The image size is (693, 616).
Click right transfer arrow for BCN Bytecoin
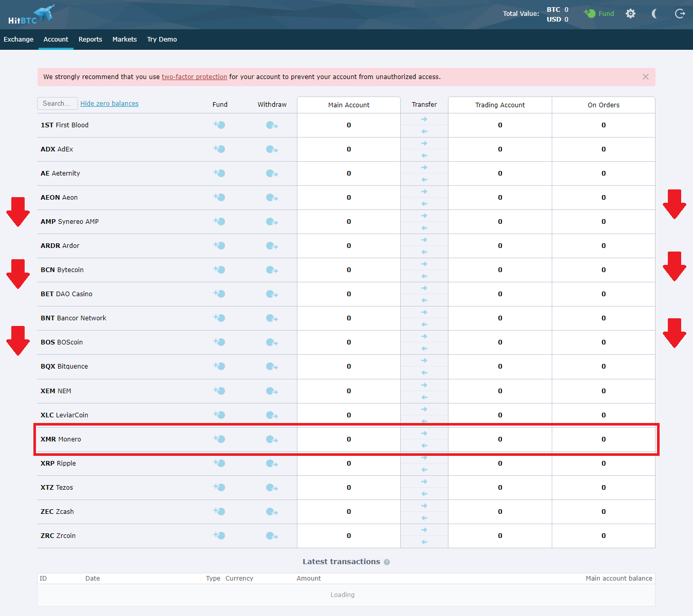point(424,264)
